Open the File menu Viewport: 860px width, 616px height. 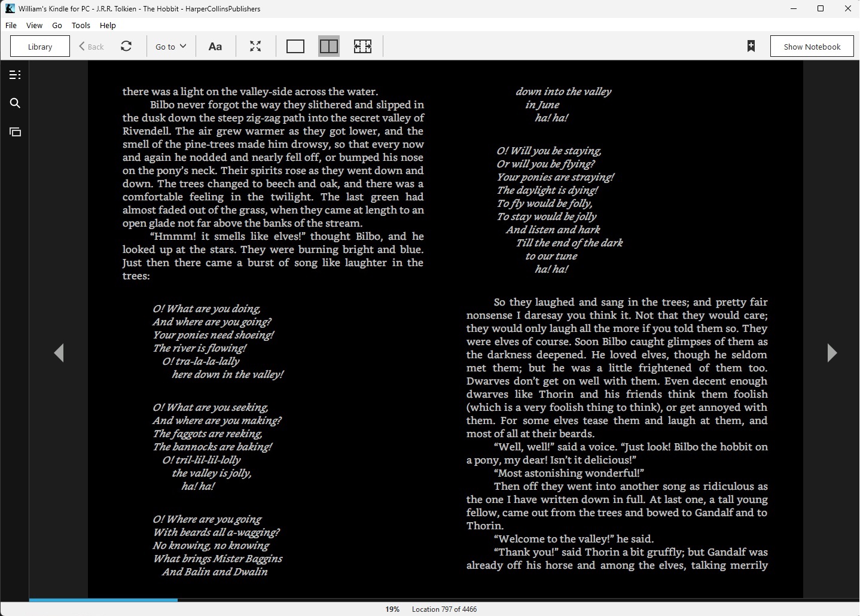(11, 25)
